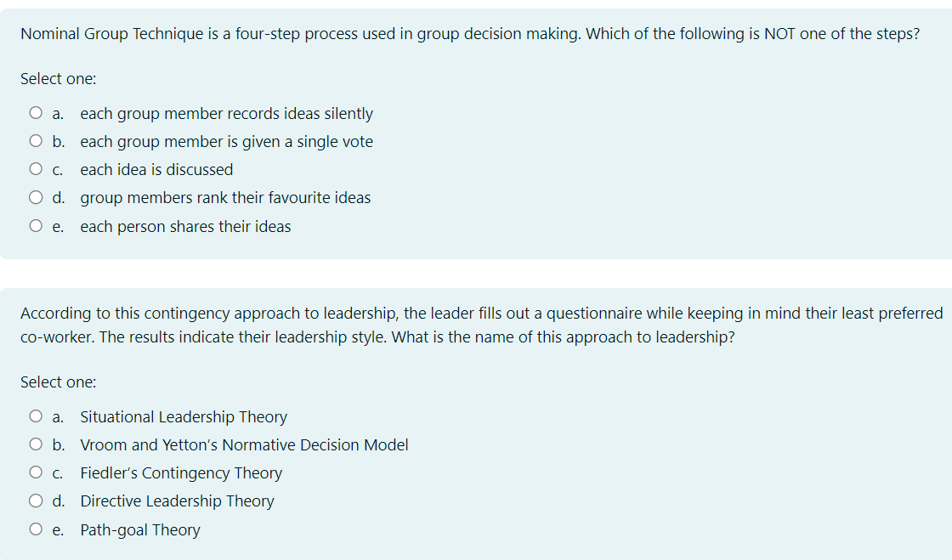This screenshot has height=560, width=952.
Task: Choose 'Situational Leadership Theory' in the second question
Action: point(36,416)
